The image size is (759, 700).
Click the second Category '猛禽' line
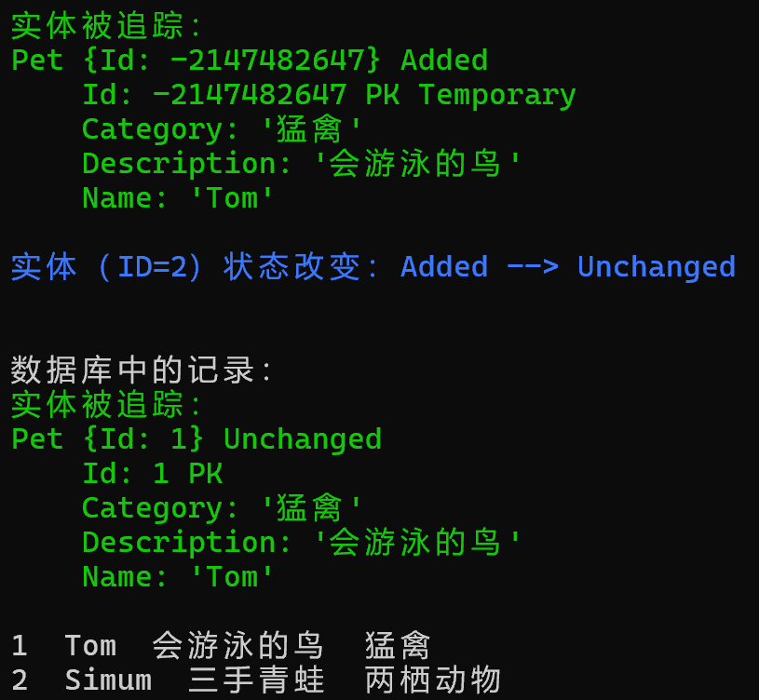click(223, 508)
